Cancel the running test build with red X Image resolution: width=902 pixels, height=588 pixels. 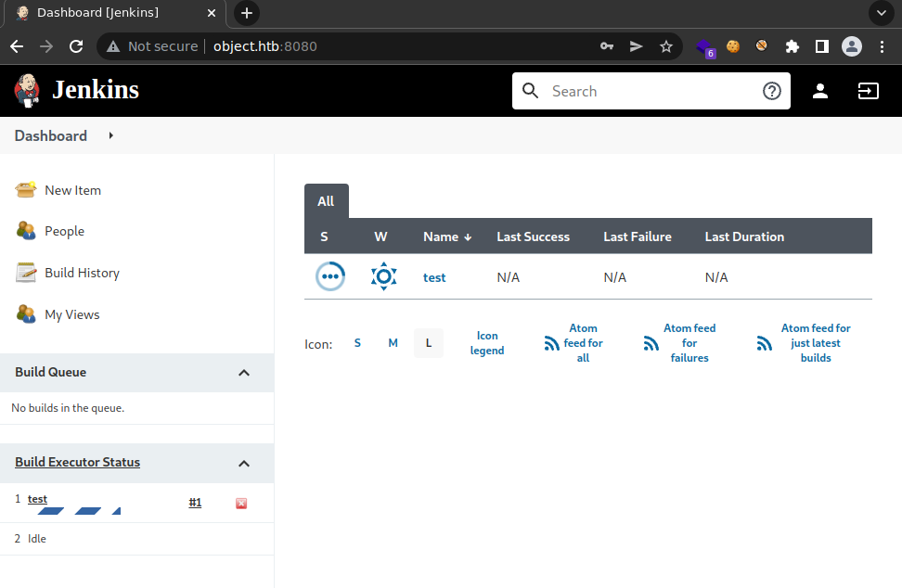click(x=241, y=504)
